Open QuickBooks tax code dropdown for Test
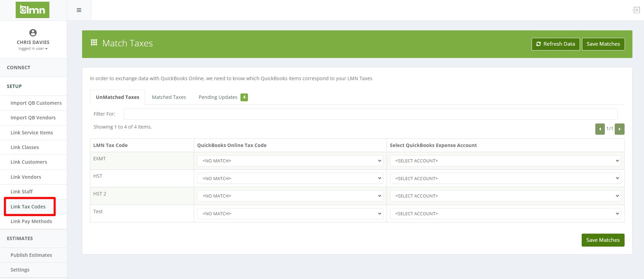 point(290,214)
